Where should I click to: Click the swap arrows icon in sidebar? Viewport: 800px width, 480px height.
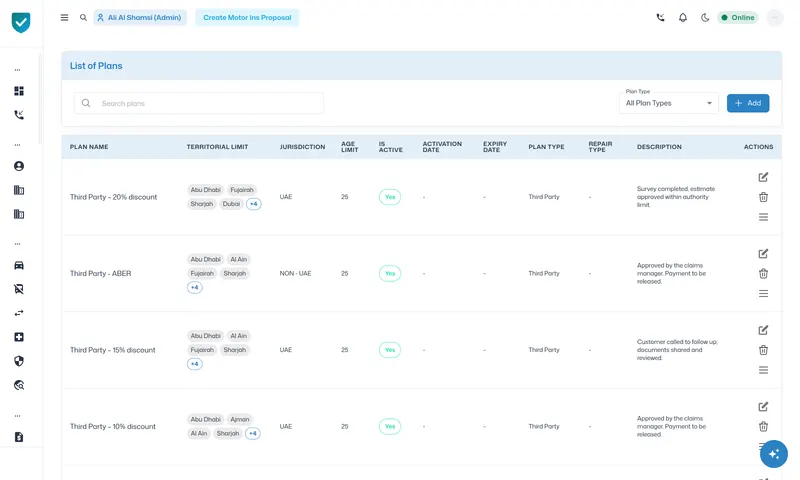[19, 313]
